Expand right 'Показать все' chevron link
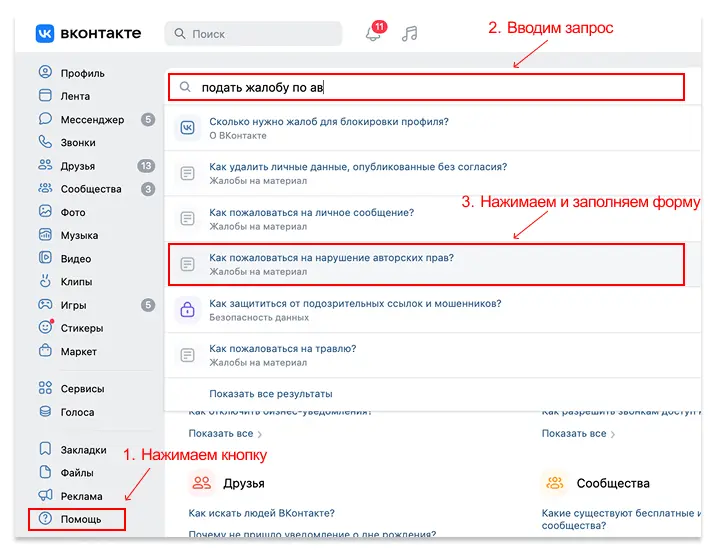This screenshot has height=557, width=716. (x=579, y=434)
